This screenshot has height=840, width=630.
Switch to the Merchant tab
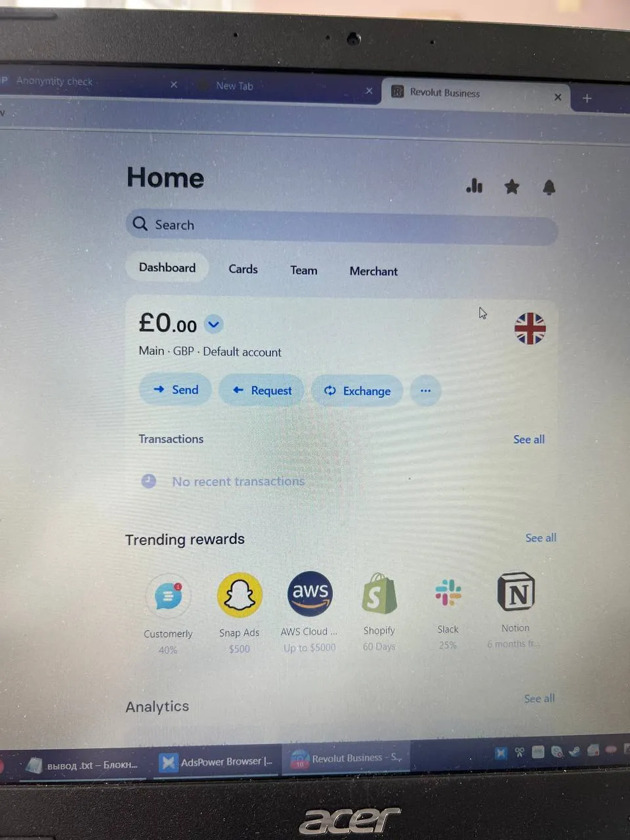[373, 271]
